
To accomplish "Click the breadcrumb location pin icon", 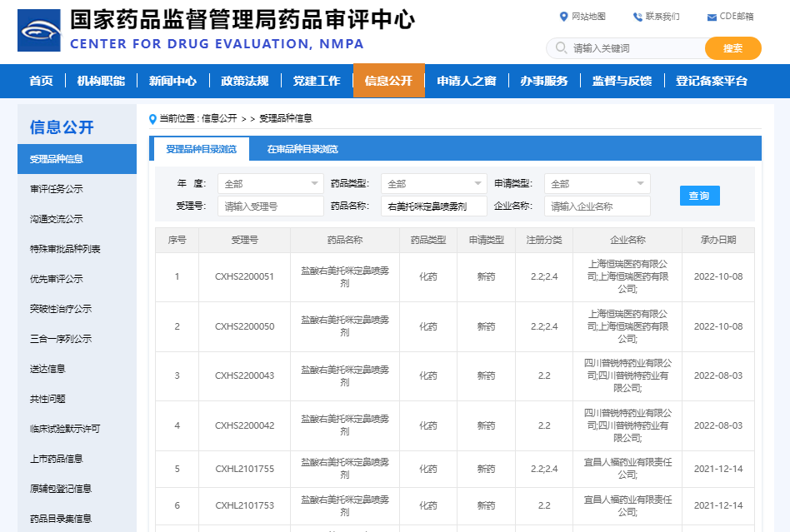I will 152,118.
